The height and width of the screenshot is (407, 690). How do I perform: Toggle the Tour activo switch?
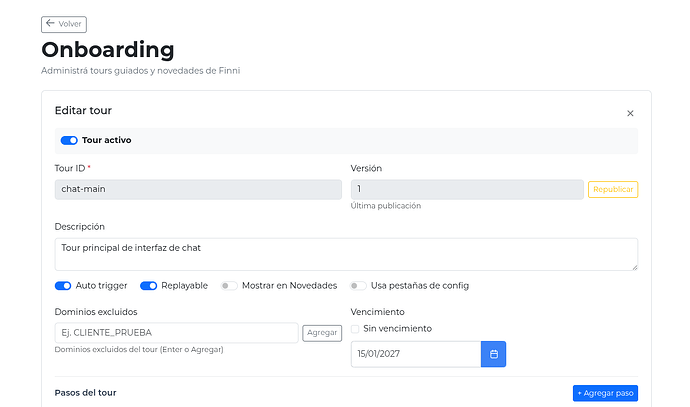pyautogui.click(x=69, y=140)
